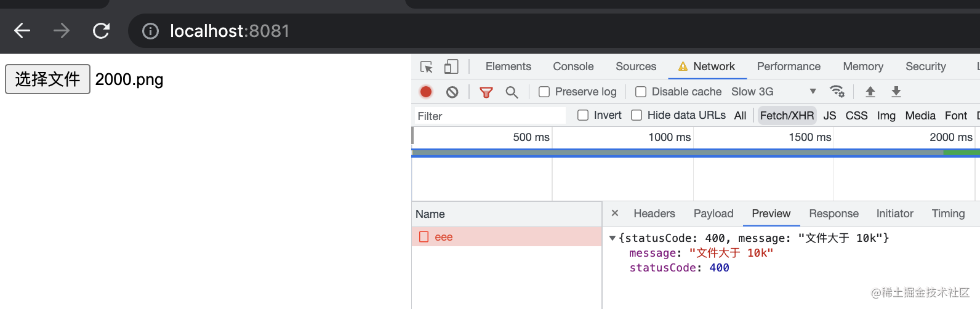Toggle the network filter funnel icon
Viewport: 980px width, 309px height.
click(x=486, y=92)
